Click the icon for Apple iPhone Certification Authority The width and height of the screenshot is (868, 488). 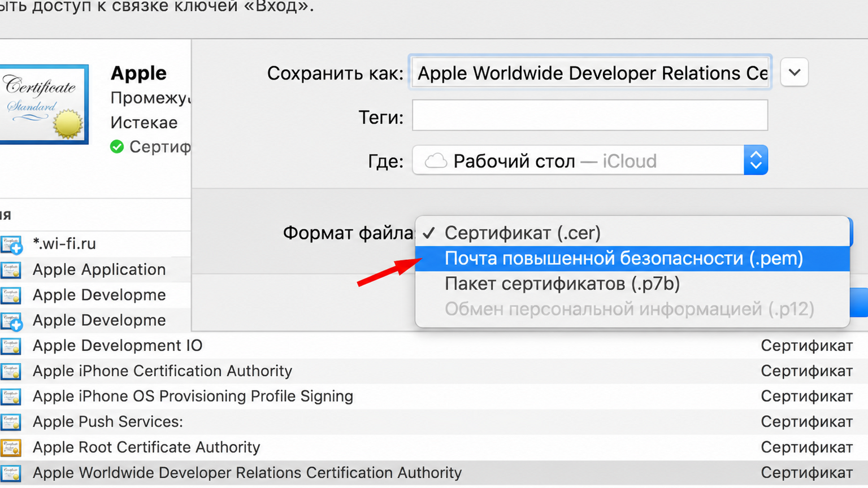click(11, 371)
